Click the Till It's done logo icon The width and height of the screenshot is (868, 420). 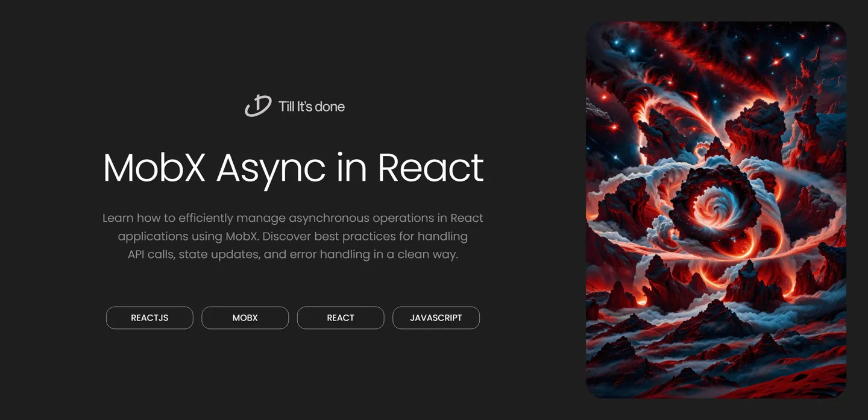(x=258, y=106)
